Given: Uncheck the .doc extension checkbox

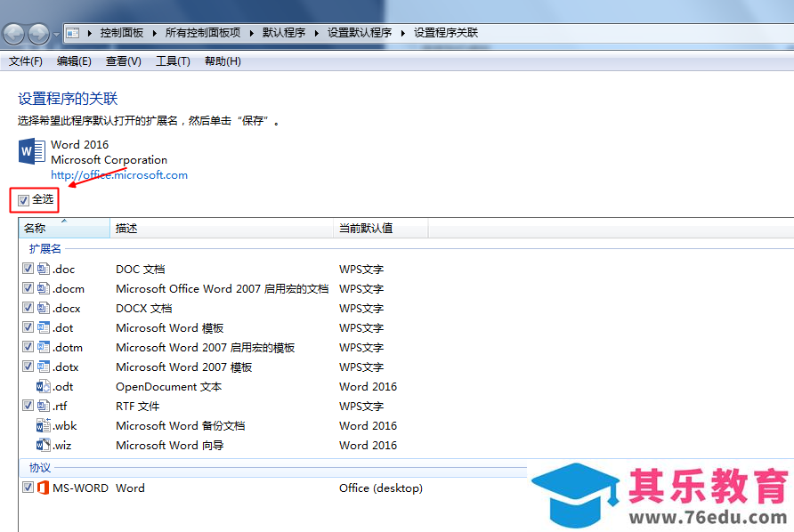Looking at the screenshot, I should tap(28, 269).
